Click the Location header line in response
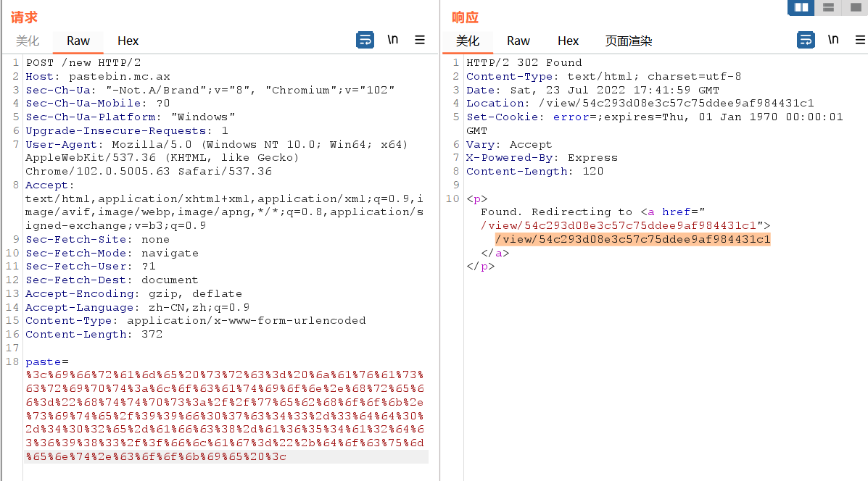868x481 pixels. tap(640, 104)
